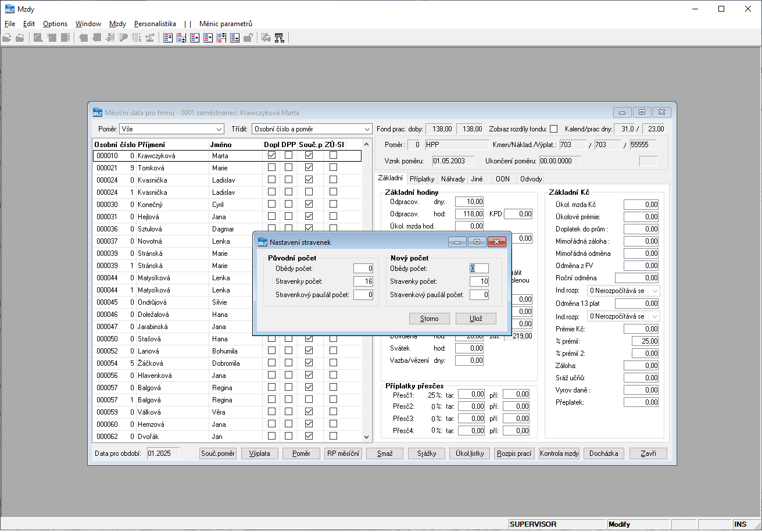The width and height of the screenshot is (762, 532).
Task: Click the Storno button in the dialog
Action: click(x=430, y=318)
